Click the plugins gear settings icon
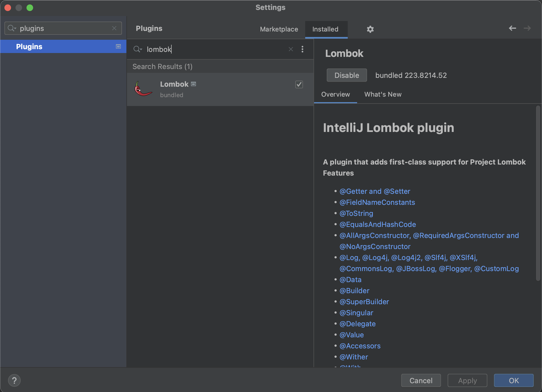542x392 pixels. (370, 29)
